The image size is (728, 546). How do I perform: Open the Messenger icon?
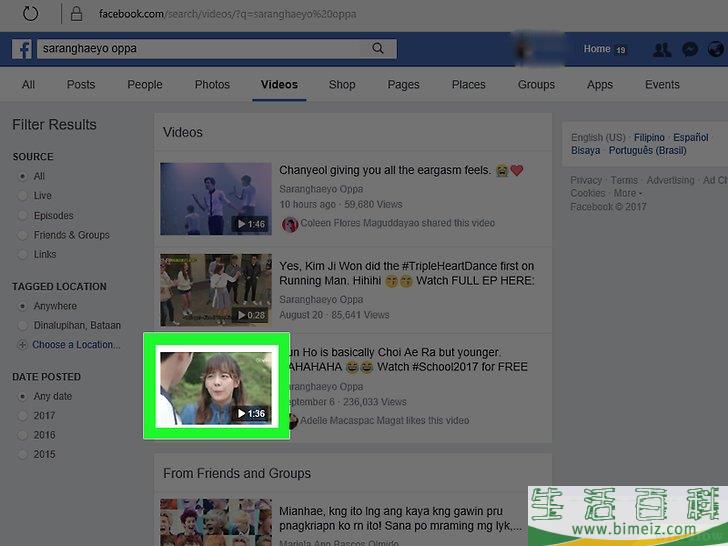690,49
